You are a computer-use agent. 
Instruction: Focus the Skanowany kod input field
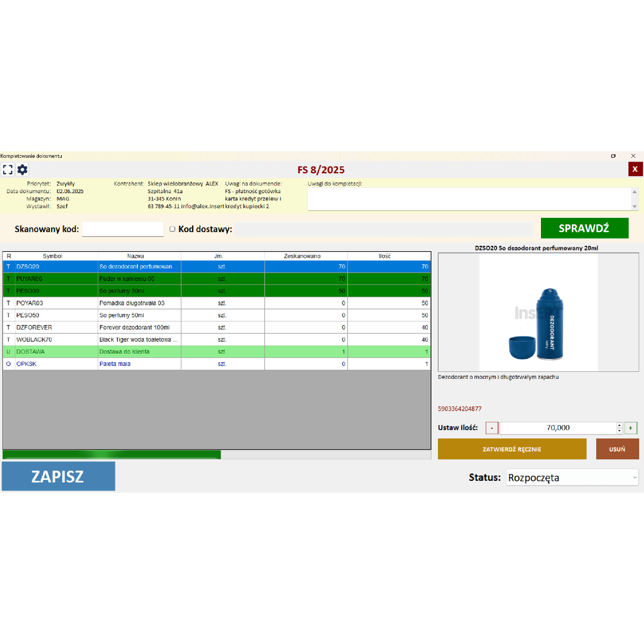123,229
